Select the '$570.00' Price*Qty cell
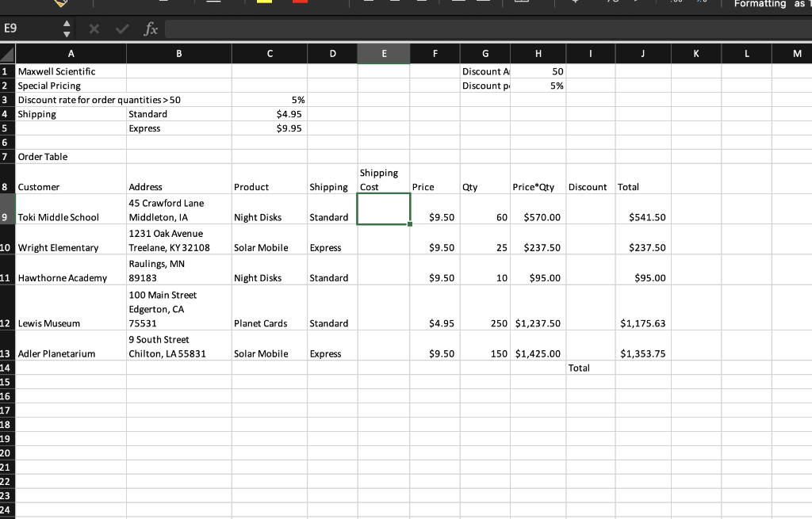 tap(538, 209)
